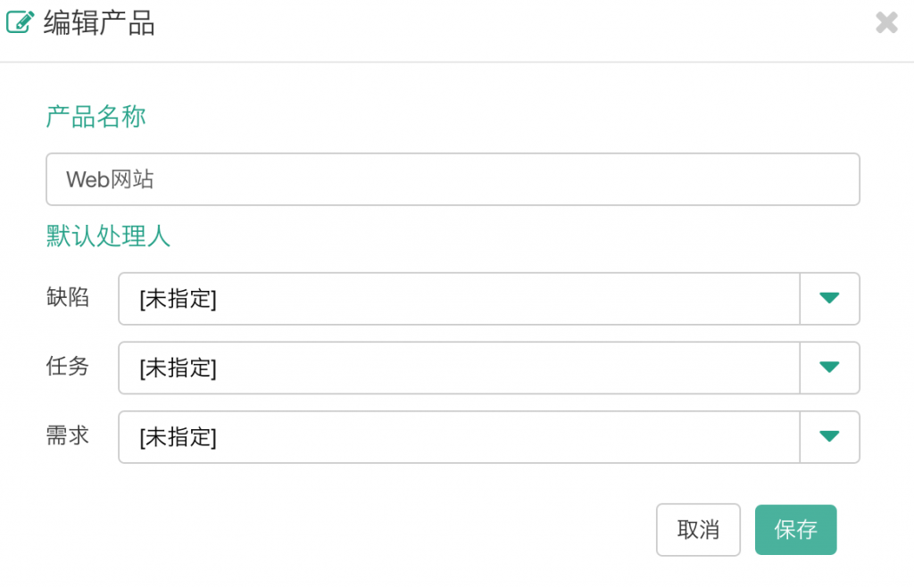Click the 编辑产品 dialog title text

coord(99,24)
